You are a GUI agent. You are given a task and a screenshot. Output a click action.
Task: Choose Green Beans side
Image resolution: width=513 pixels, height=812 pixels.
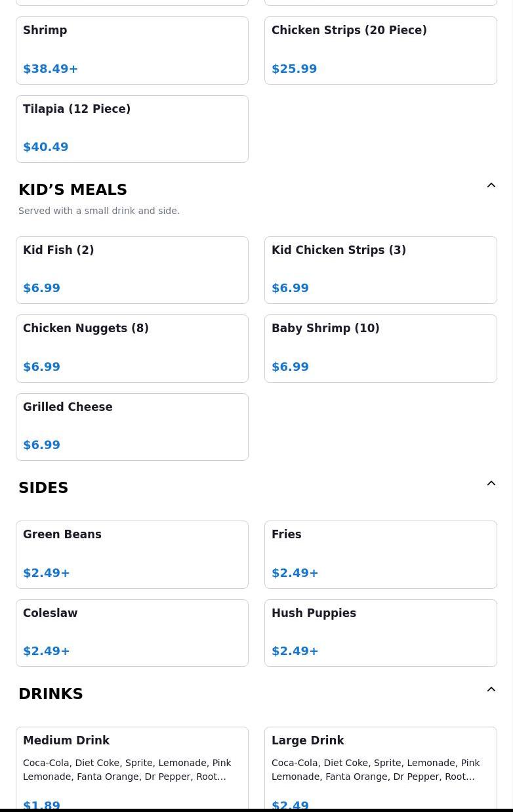point(132,554)
